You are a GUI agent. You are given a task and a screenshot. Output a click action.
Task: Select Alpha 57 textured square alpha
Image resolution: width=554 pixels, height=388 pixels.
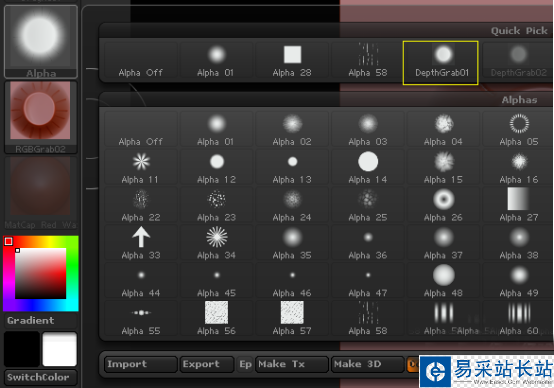point(292,318)
